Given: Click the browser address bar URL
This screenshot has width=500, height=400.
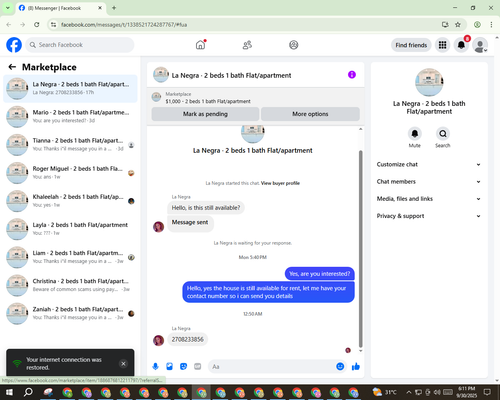Looking at the screenshot, I should coord(124,25).
